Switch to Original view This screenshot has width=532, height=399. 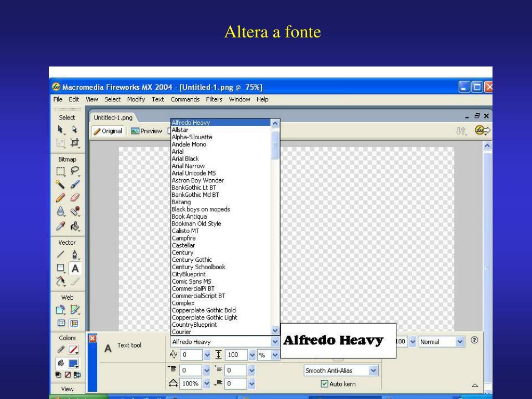(108, 131)
